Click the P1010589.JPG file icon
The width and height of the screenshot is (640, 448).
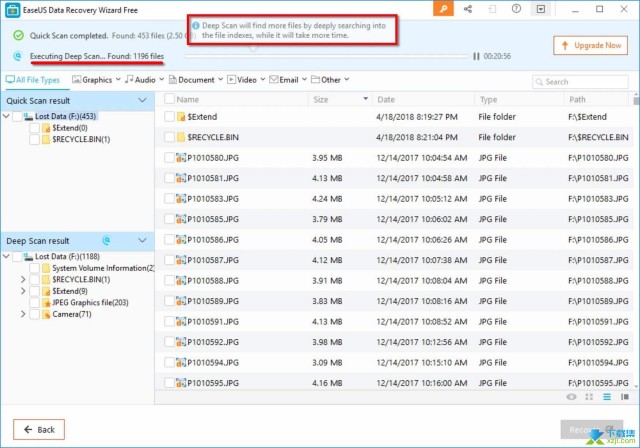pyautogui.click(x=181, y=301)
